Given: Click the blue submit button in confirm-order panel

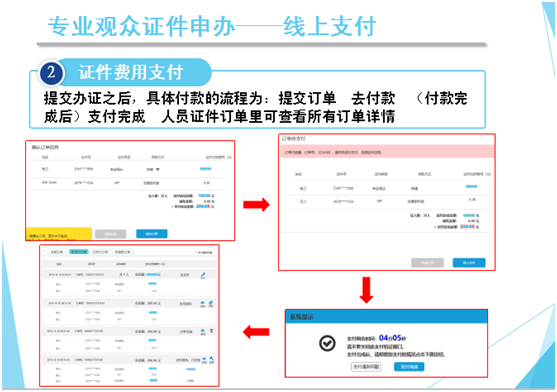Looking at the screenshot, I should pyautogui.click(x=152, y=234).
